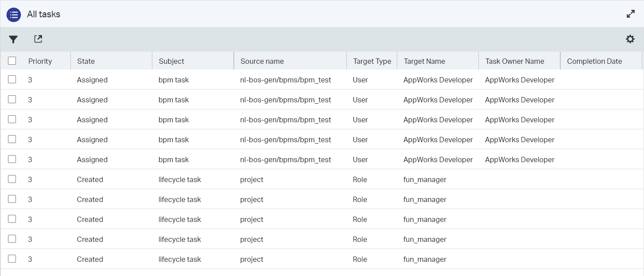Tick the checkbox of the bottom lifecycle task row

pos(12,259)
